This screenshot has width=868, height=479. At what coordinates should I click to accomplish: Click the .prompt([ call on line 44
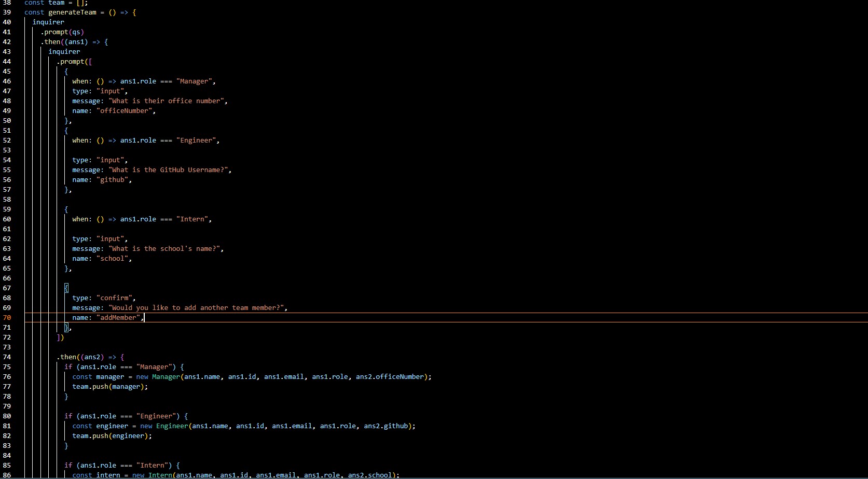(74, 62)
